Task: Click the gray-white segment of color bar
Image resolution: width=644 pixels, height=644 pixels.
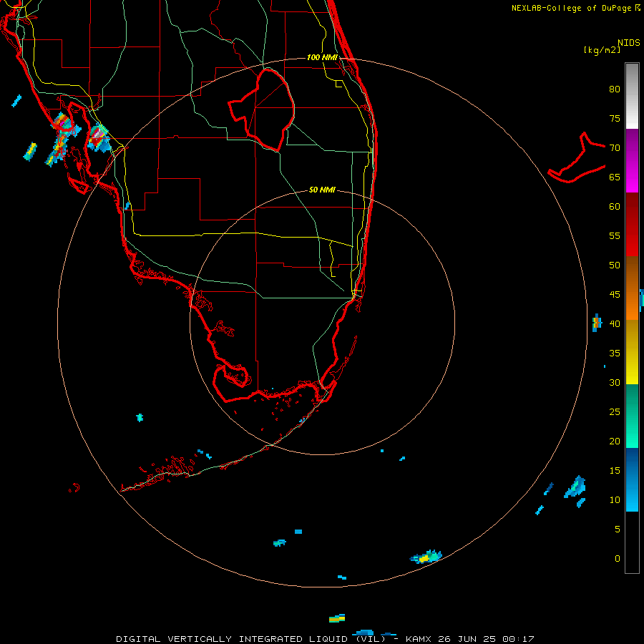Action: (632, 96)
